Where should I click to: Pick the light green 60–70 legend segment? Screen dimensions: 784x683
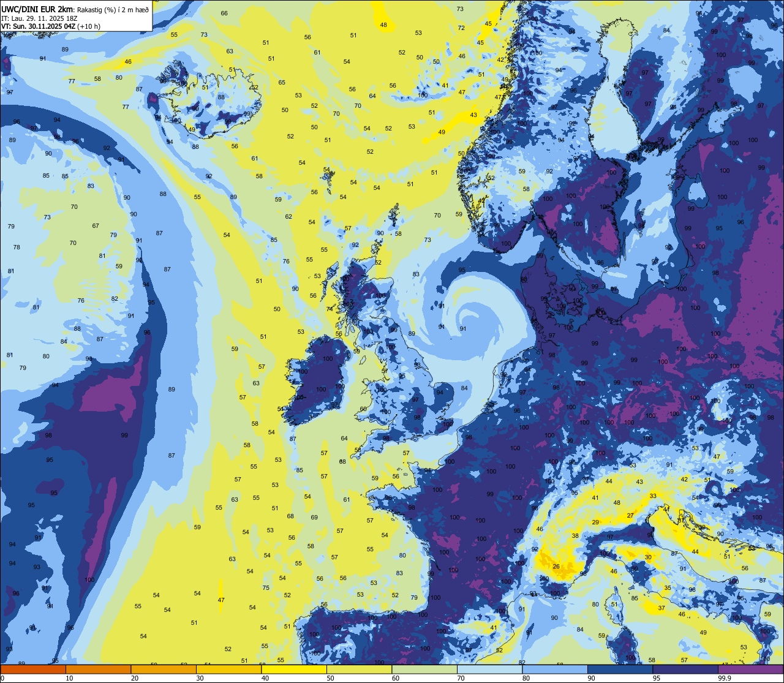coord(424,669)
